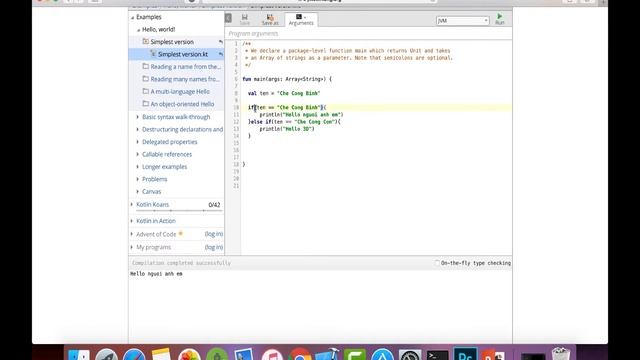Click the Run play icon
This screenshot has width=640, height=360.
pos(500,16)
